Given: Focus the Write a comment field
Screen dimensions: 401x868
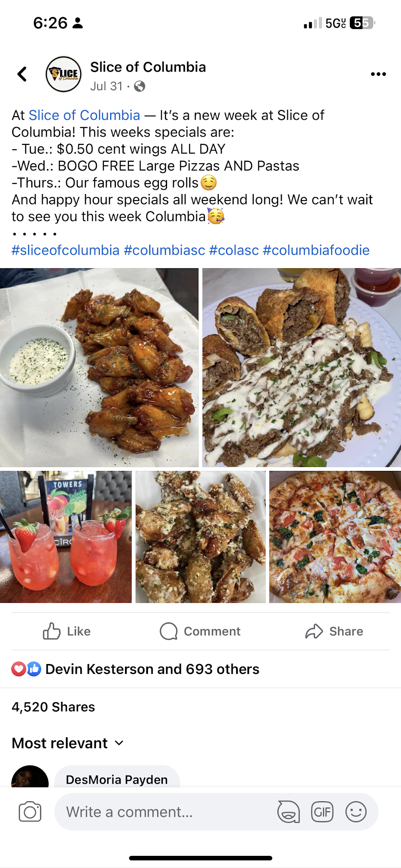Looking at the screenshot, I should coord(165,812).
